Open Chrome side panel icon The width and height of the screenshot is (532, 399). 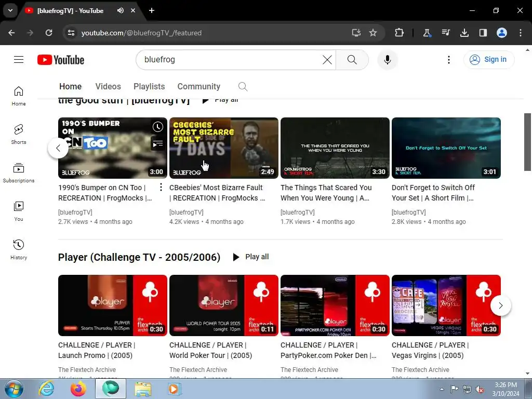point(483,33)
